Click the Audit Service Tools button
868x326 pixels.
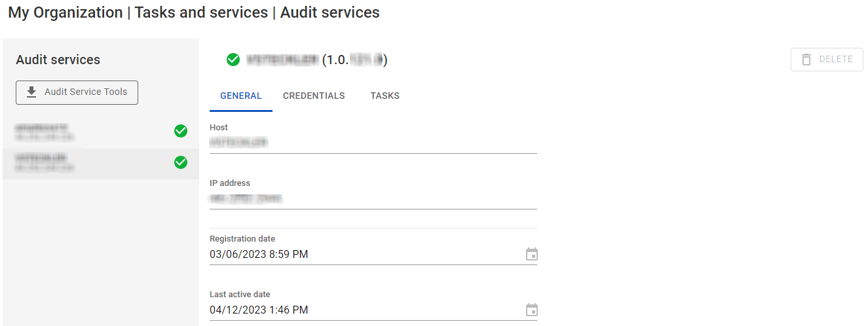click(x=77, y=92)
